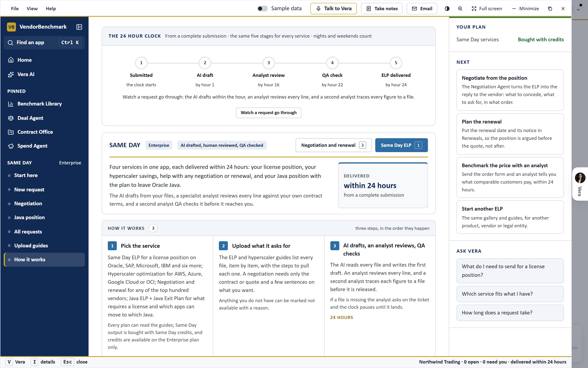Image resolution: width=588 pixels, height=368 pixels.
Task: Go to Start here in Same Day menu
Action: point(44,175)
